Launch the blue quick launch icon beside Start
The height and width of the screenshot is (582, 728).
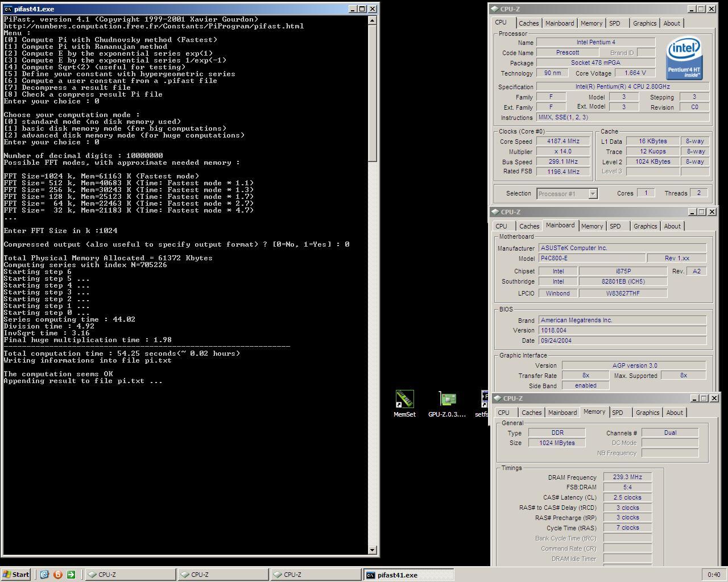point(44,575)
